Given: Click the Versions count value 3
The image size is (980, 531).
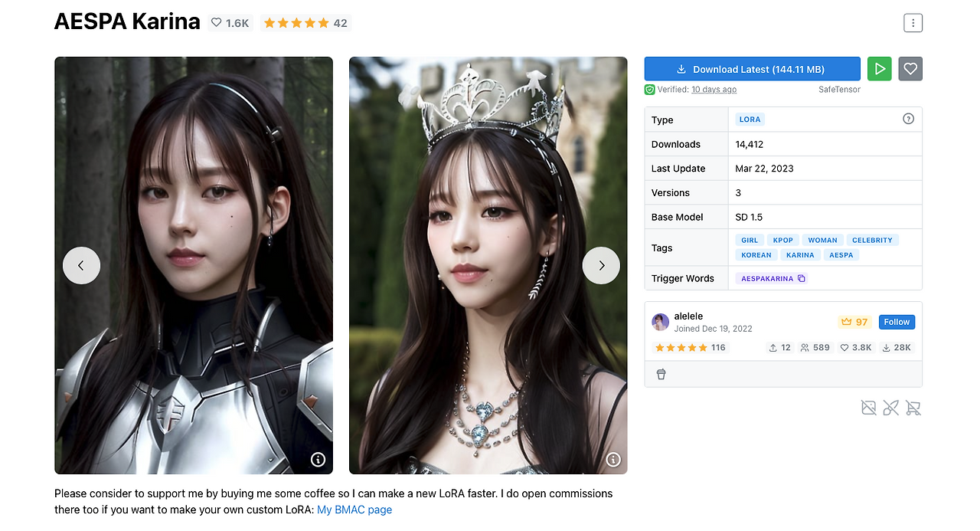Looking at the screenshot, I should [x=738, y=192].
